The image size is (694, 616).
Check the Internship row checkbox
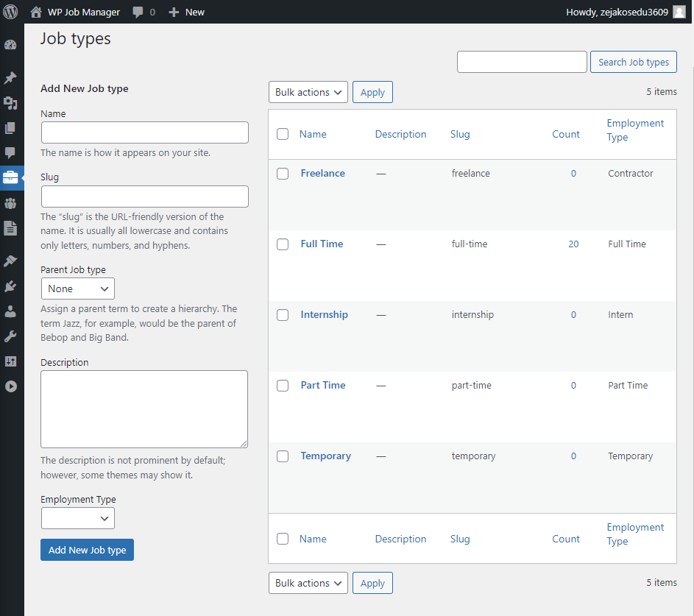283,315
